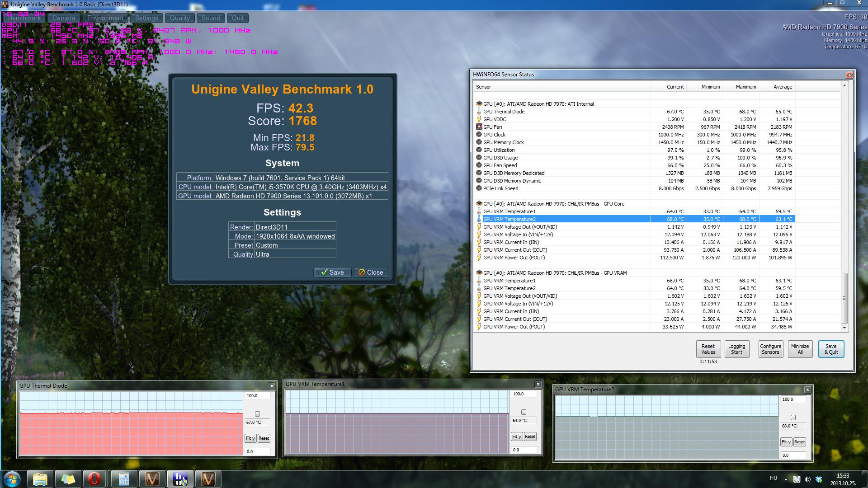Edit max value 100.0 in VRM Temperature2 graph
Viewport: 868px width, 488px height.
(x=793, y=399)
